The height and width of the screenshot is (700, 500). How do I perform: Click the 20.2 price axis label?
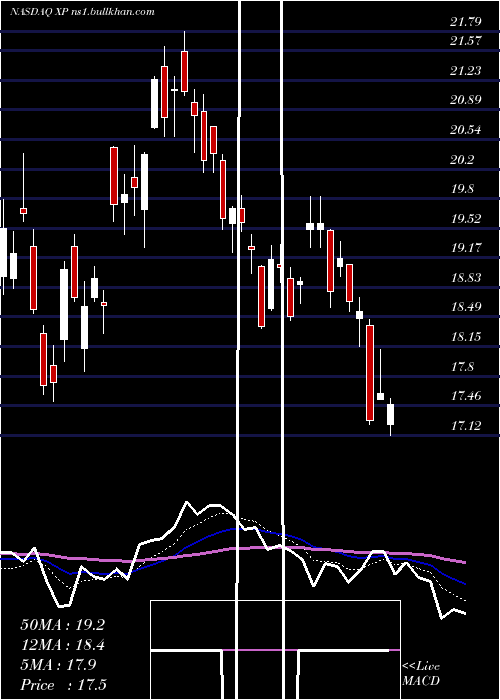click(x=462, y=159)
